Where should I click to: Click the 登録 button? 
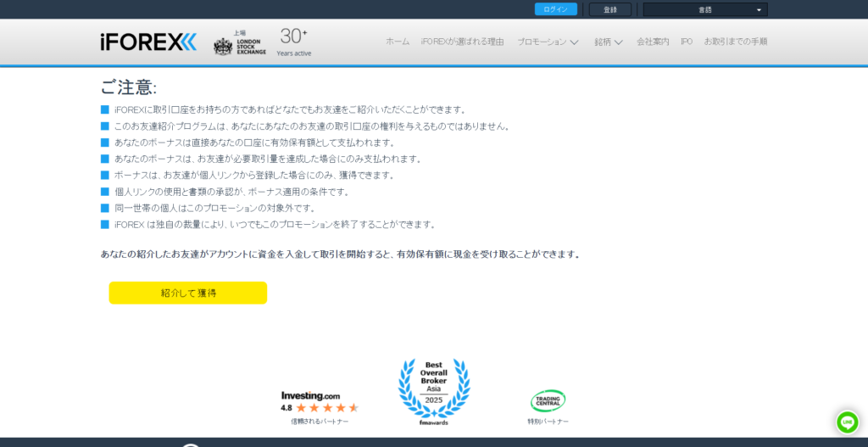coord(610,9)
